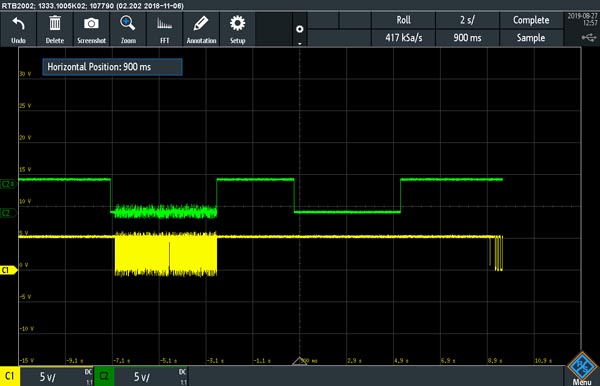Click the -10 V vertical axis label
Screen dimensions: 600x386
tap(26, 329)
